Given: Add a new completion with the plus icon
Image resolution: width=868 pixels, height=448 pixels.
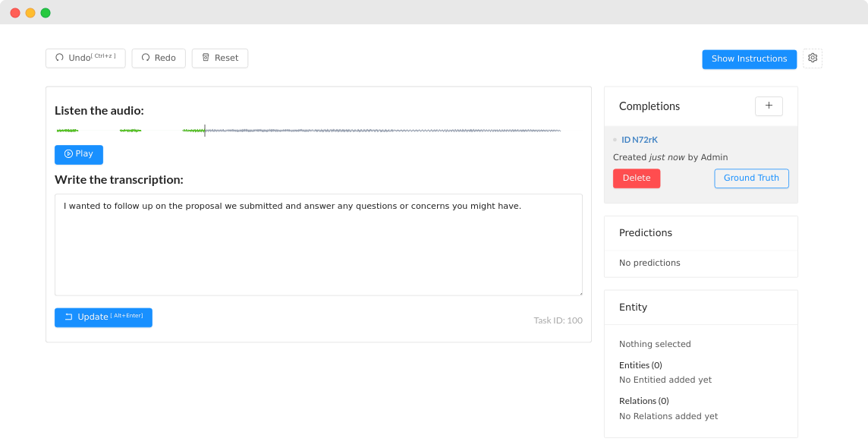Looking at the screenshot, I should click(x=769, y=106).
